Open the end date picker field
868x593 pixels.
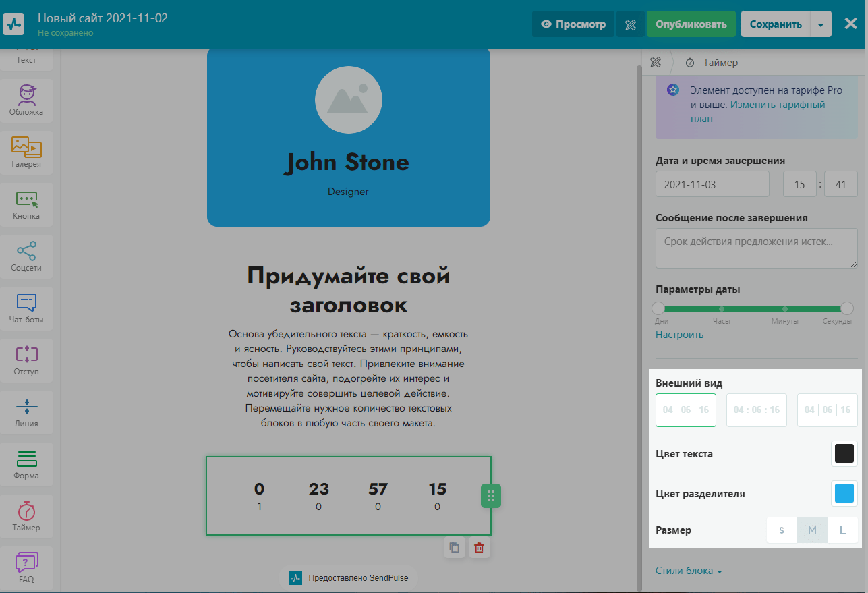[x=712, y=184]
